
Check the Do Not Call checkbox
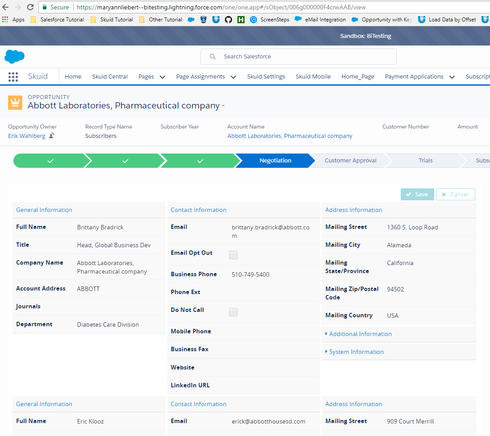(233, 312)
